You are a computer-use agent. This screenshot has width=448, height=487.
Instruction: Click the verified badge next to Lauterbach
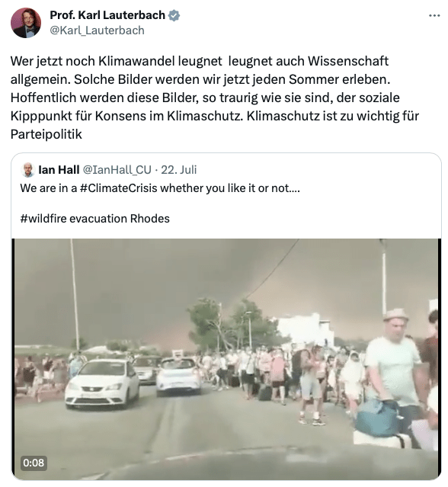174,15
